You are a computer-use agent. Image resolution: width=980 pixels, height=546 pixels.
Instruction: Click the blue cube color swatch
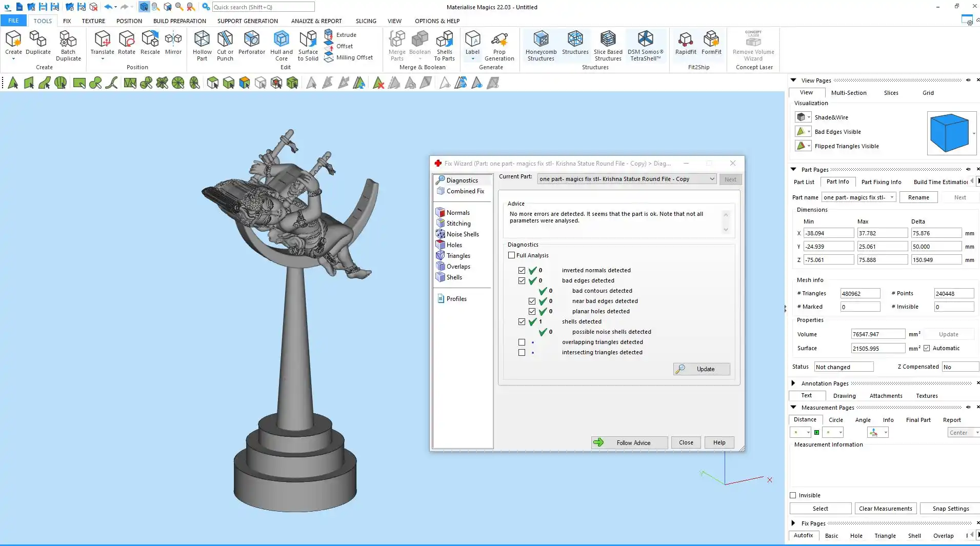click(x=949, y=133)
